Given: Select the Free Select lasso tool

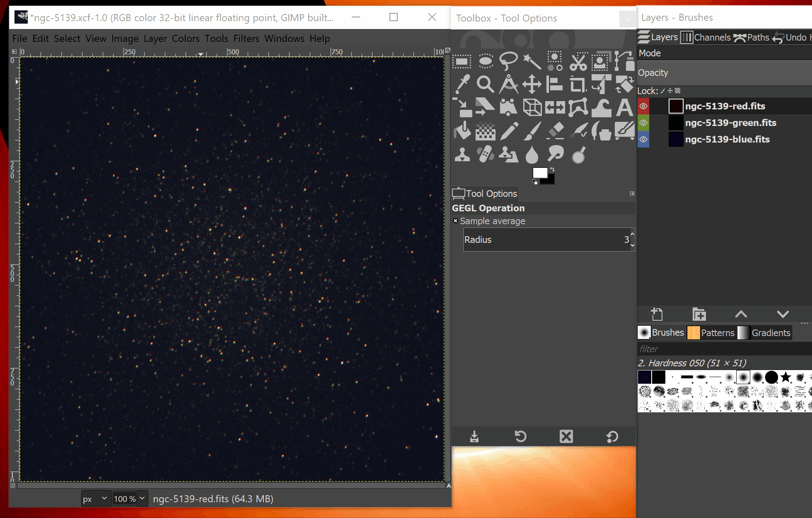Looking at the screenshot, I should 508,61.
